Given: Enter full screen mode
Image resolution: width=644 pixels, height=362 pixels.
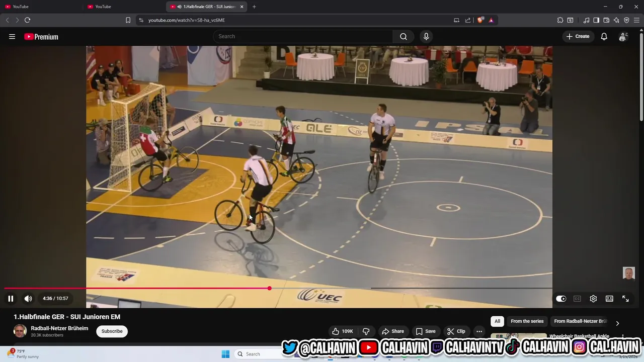Looking at the screenshot, I should (625, 299).
